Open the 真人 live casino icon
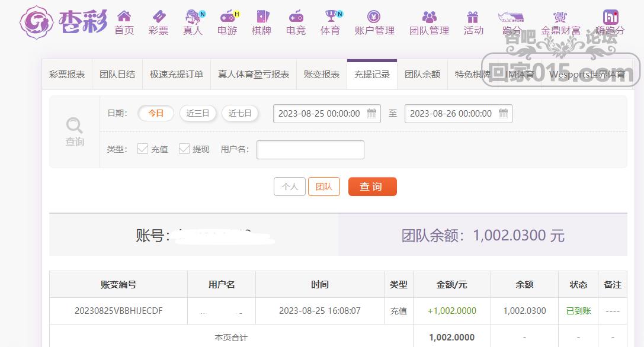Viewport: 644px width, 347px height. tap(194, 17)
